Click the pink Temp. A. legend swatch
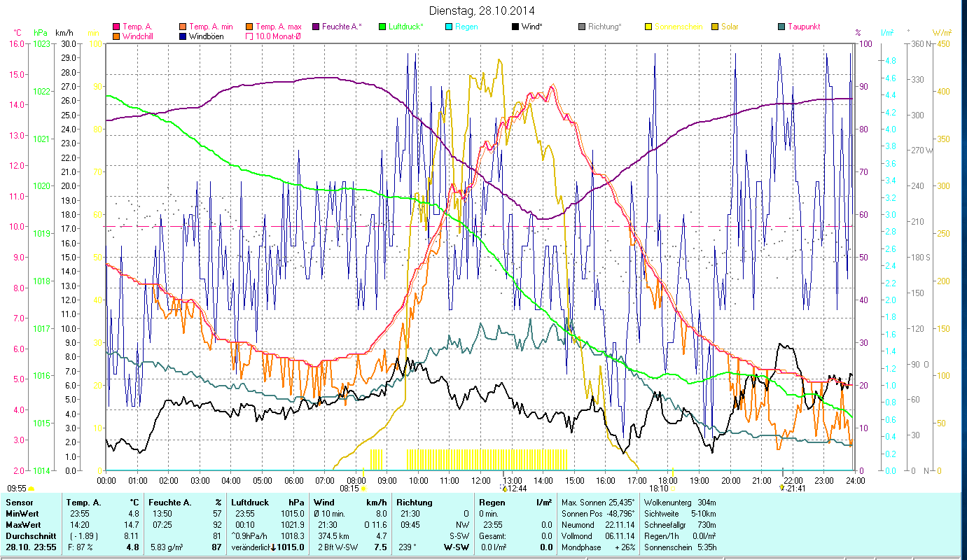This screenshot has width=967, height=560. click(116, 27)
